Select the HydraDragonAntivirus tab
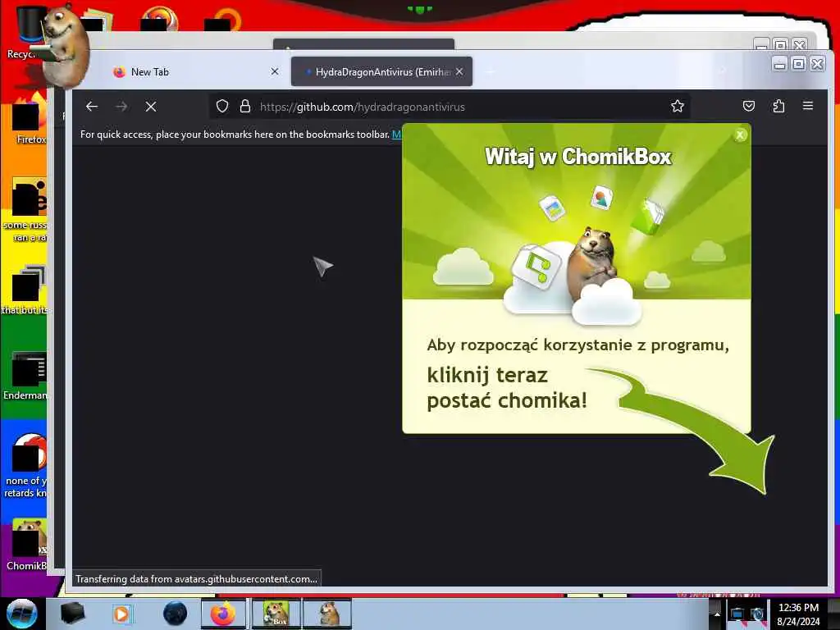 pyautogui.click(x=381, y=72)
